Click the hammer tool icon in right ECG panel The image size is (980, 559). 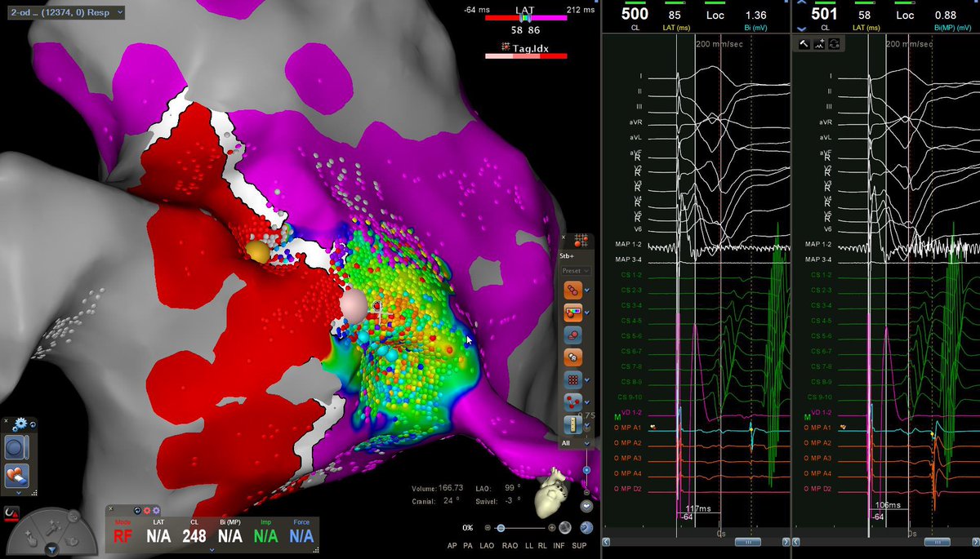(x=804, y=44)
